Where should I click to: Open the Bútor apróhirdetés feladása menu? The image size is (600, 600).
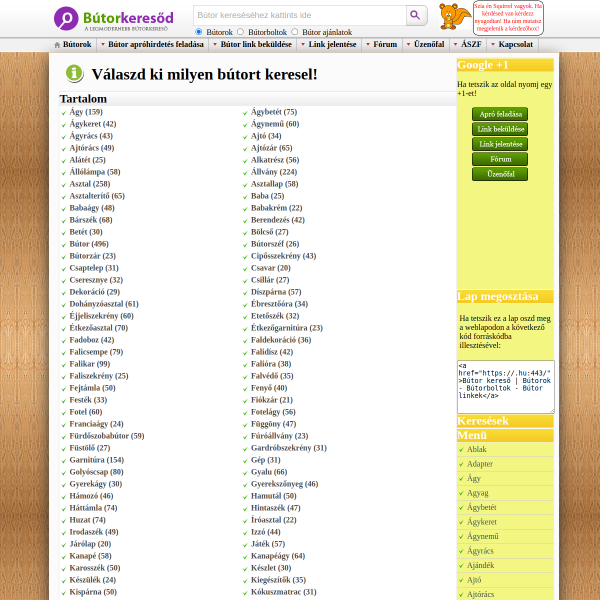pyautogui.click(x=155, y=44)
